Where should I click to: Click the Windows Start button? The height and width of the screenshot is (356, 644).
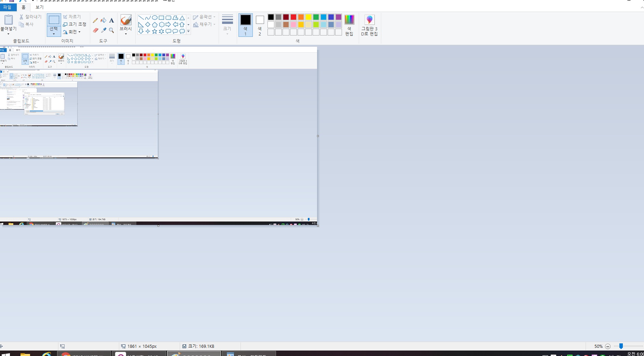pyautogui.click(x=6, y=354)
